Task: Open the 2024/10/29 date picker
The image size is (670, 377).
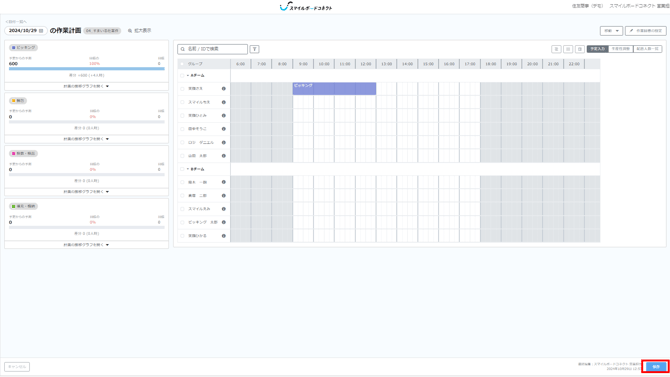Action: click(26, 31)
